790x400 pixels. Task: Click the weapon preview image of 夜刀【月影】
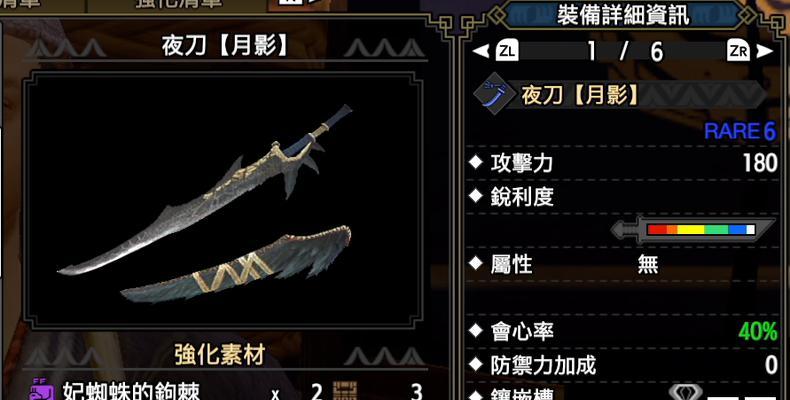223,200
